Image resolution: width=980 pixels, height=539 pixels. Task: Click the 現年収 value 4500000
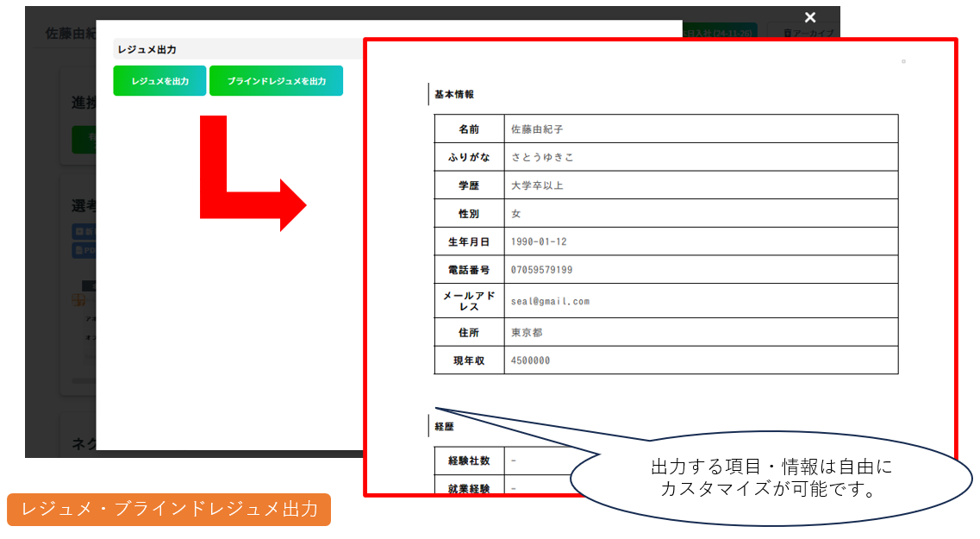coord(530,360)
